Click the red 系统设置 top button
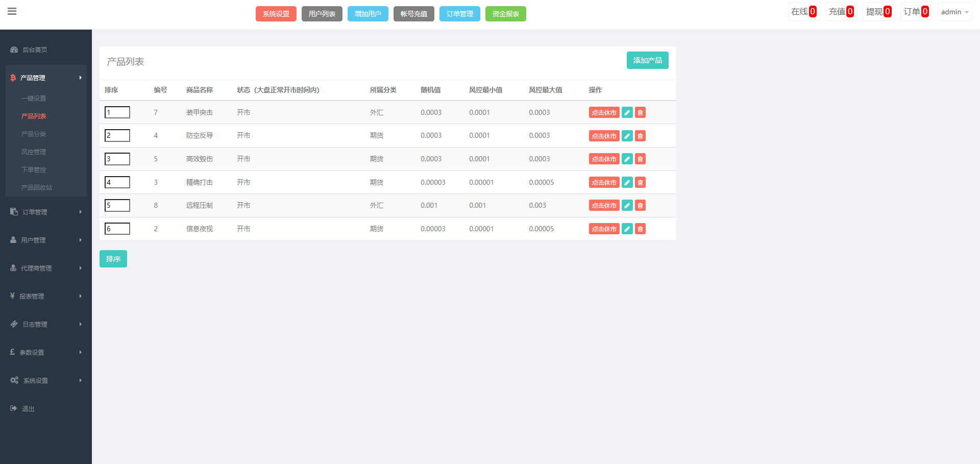Viewport: 980px width, 464px height. pyautogui.click(x=276, y=14)
